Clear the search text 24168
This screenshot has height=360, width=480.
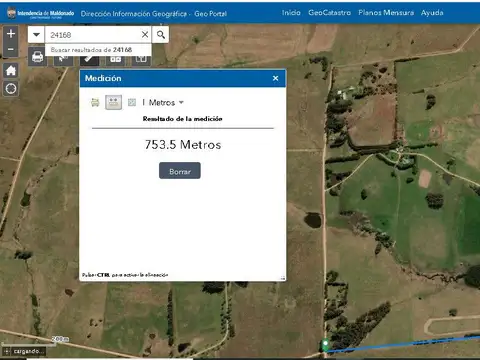click(145, 34)
